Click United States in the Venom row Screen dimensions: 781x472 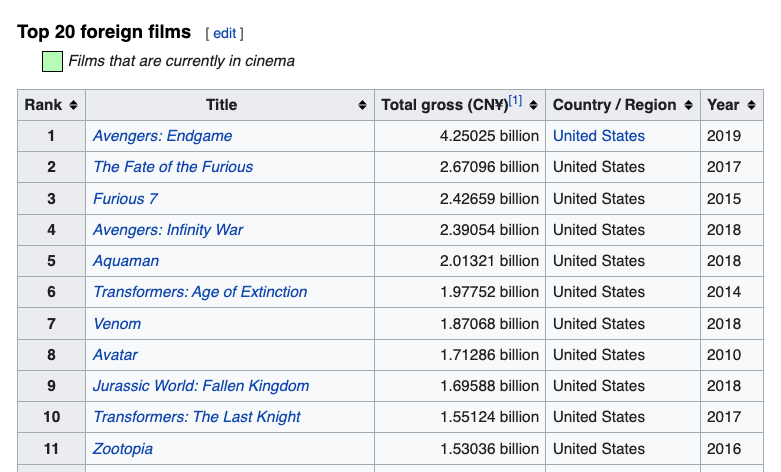[x=599, y=324]
